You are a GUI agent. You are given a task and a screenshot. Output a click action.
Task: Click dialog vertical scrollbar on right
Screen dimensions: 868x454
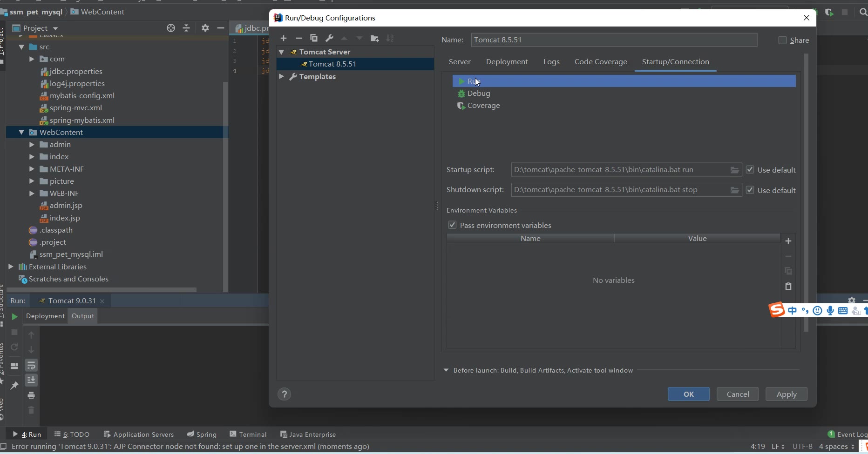806,193
